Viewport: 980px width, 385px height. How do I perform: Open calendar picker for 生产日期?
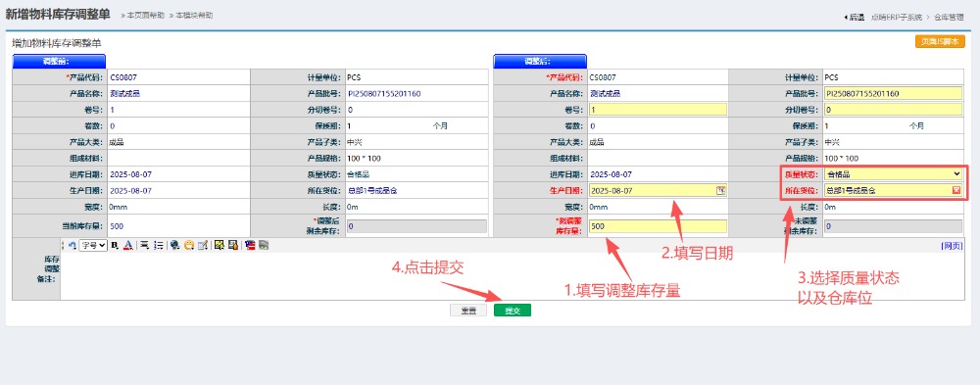point(720,191)
